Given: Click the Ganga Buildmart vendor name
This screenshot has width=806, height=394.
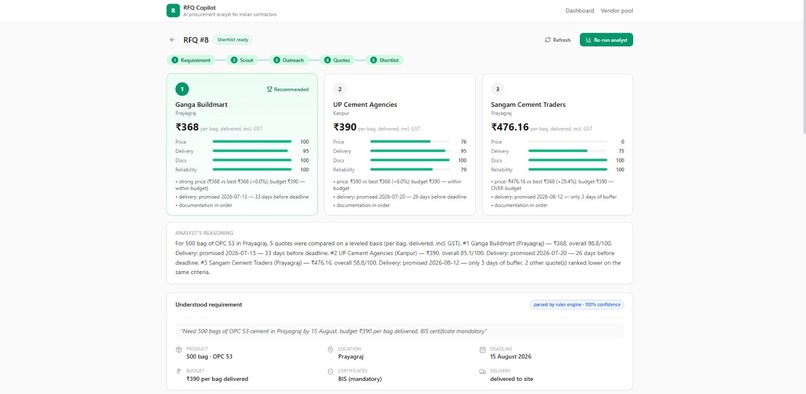Looking at the screenshot, I should 202,104.
